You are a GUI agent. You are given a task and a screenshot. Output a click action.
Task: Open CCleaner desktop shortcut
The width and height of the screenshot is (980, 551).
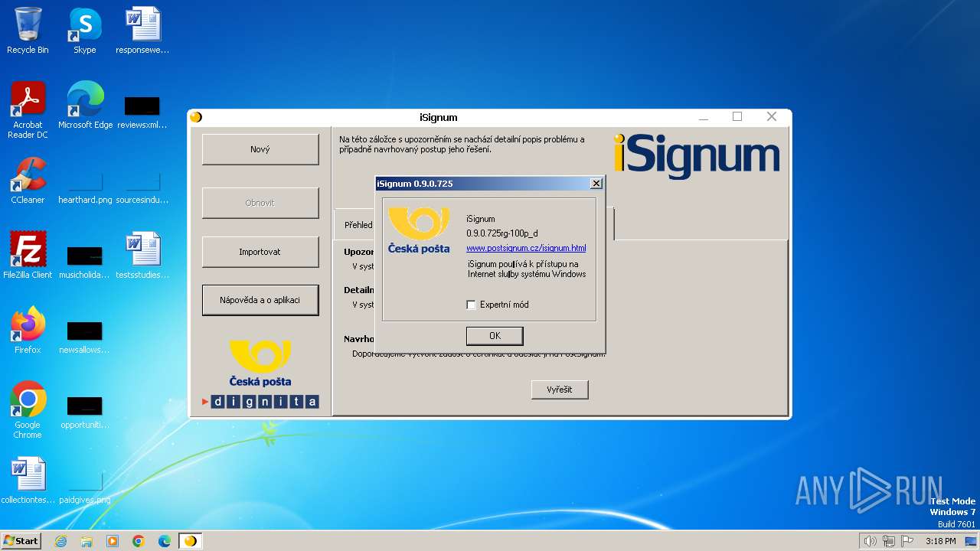28,181
